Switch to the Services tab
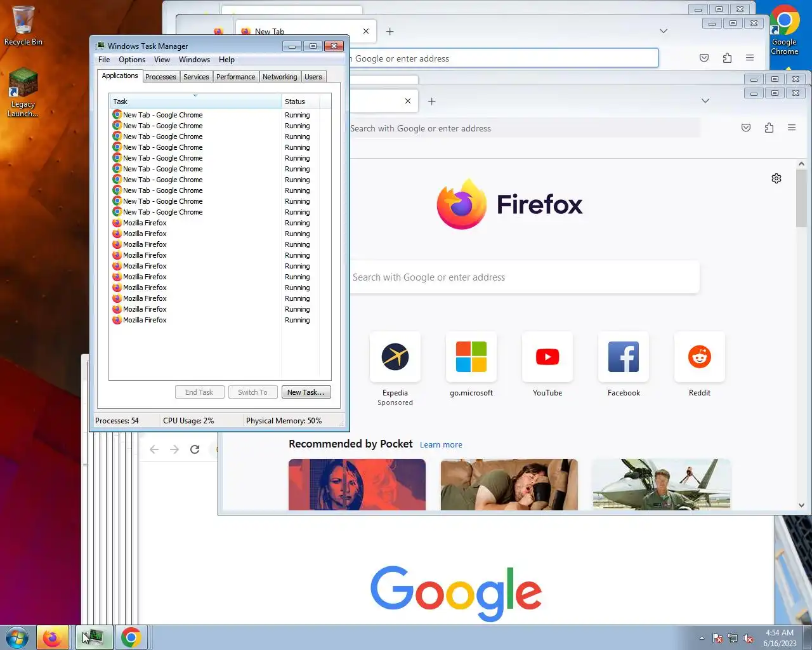The image size is (812, 650). coord(196,77)
